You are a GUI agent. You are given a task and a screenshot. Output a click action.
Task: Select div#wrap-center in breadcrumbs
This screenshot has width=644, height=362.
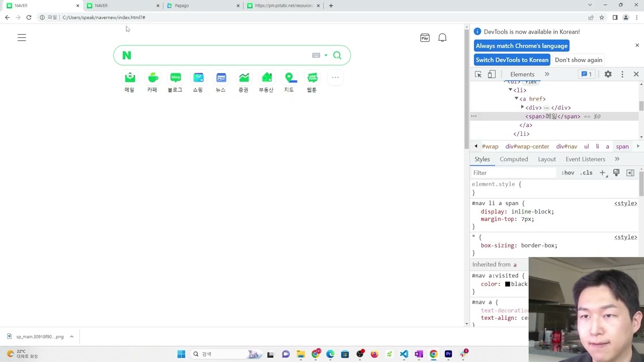[x=527, y=147]
